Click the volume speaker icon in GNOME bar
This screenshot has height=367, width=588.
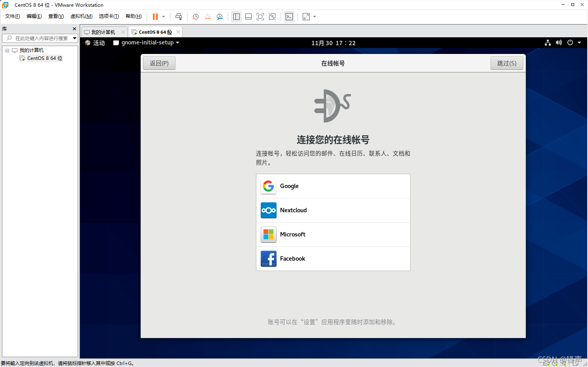click(559, 42)
